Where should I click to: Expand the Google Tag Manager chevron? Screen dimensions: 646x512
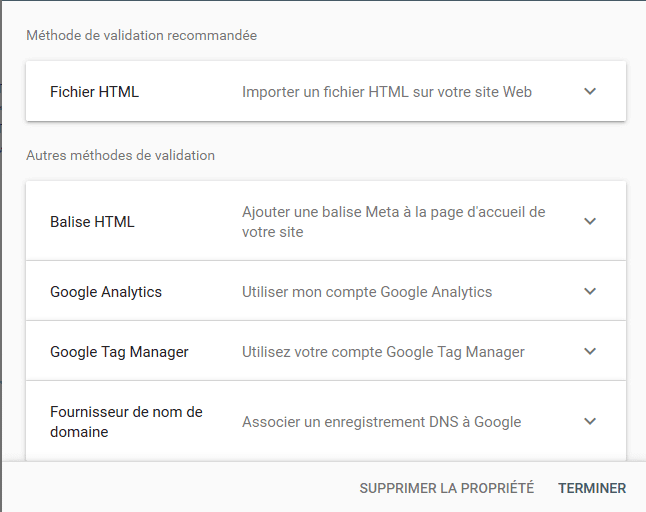tap(590, 352)
